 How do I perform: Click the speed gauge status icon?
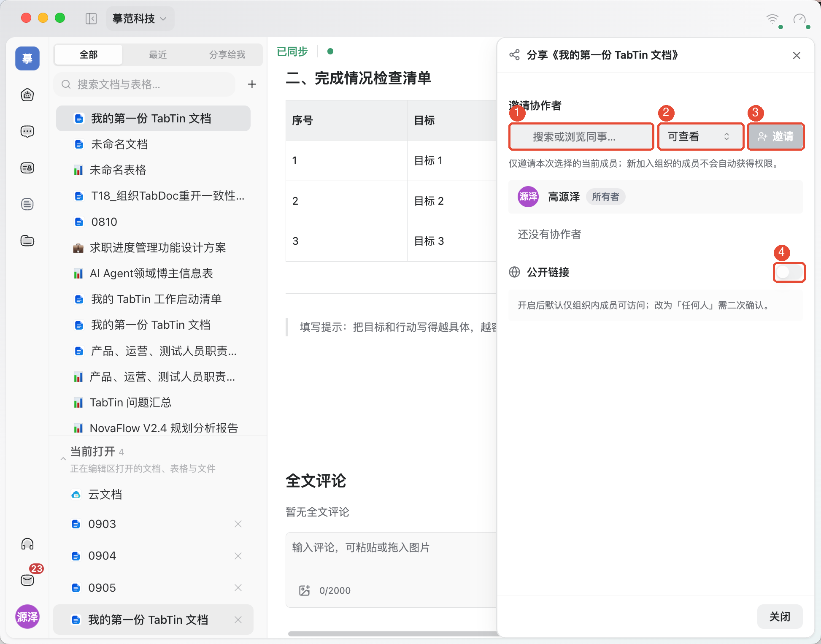799,19
